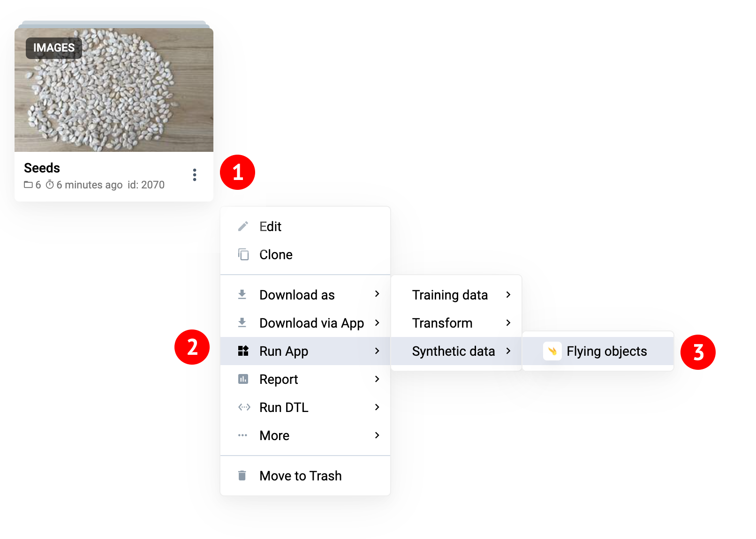
Task: Click the pencil icon beside Edit
Action: click(x=243, y=226)
